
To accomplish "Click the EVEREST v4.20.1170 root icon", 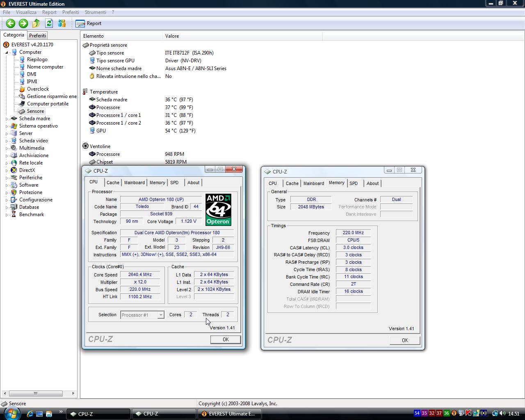I will (x=6, y=45).
